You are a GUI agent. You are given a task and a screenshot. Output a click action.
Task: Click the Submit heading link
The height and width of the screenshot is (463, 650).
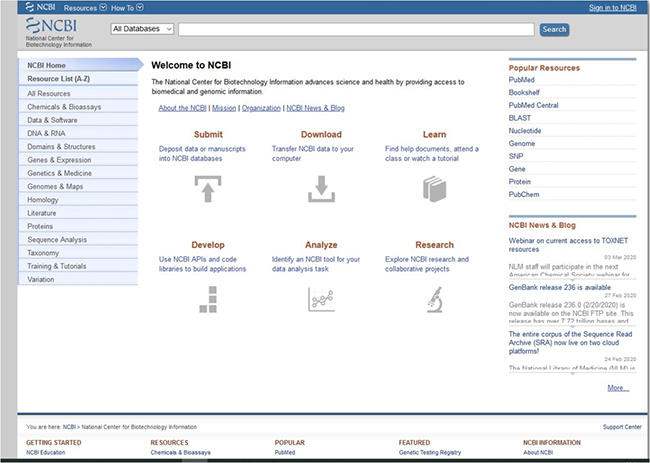pyautogui.click(x=208, y=134)
